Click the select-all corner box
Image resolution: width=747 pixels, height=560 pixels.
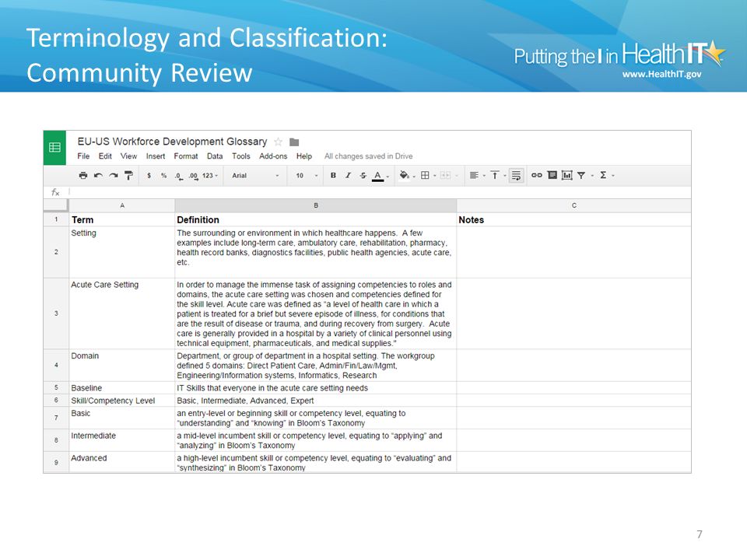(56, 205)
